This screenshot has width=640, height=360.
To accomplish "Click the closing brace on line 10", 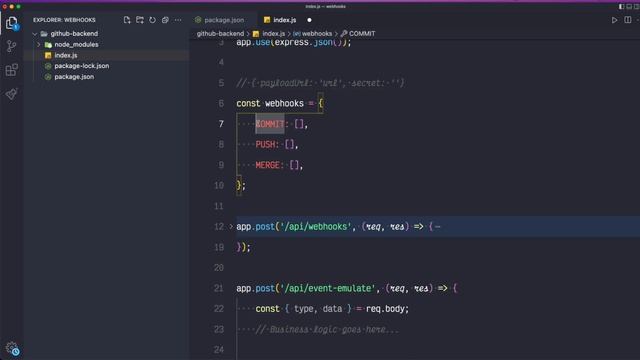I will tap(239, 185).
